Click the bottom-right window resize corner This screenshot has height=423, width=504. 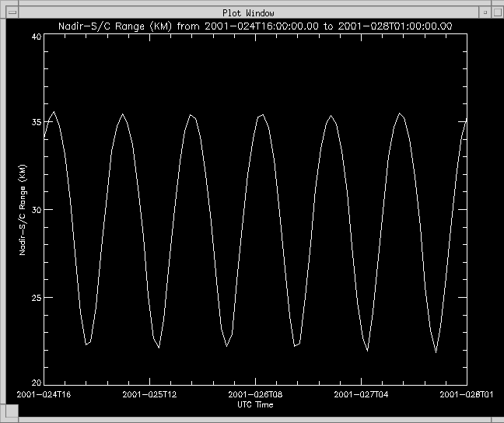click(499, 418)
